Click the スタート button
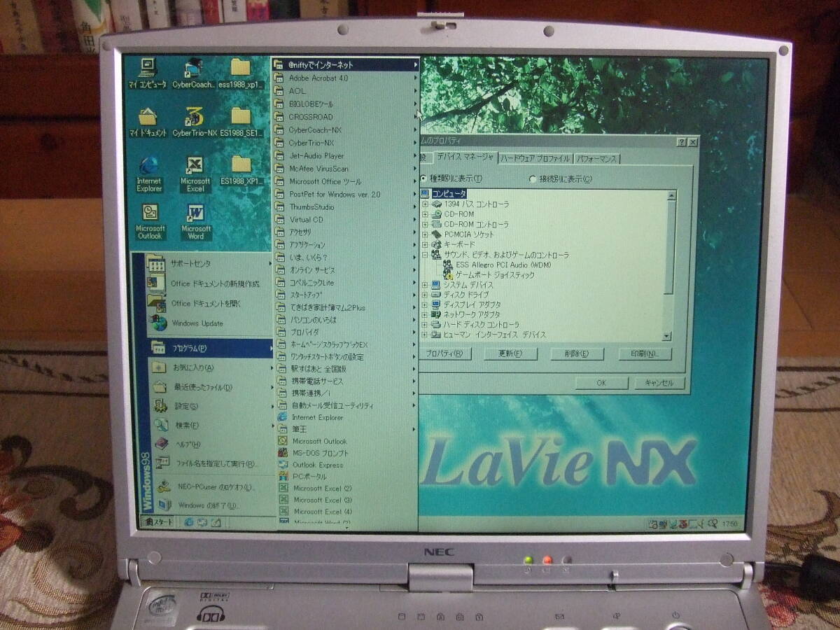This screenshot has height=630, width=840. 157,522
